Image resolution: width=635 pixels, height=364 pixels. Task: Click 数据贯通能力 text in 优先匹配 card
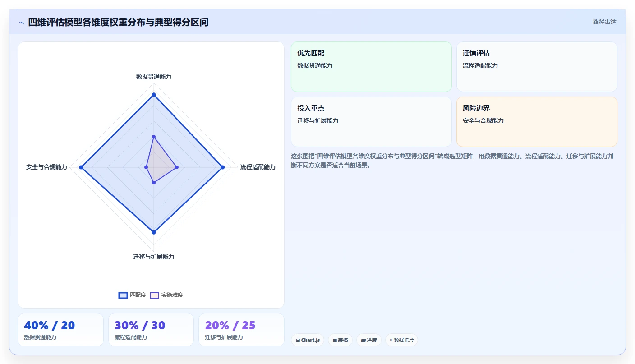tap(315, 65)
